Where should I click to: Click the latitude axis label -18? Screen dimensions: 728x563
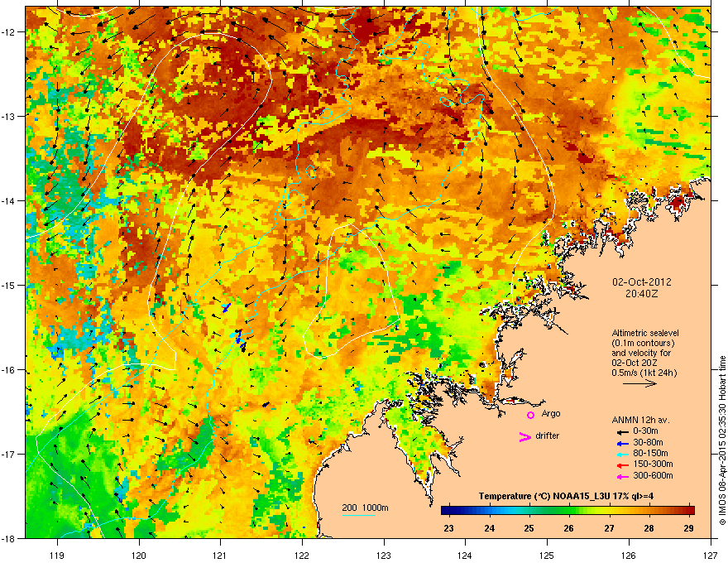click(8, 538)
